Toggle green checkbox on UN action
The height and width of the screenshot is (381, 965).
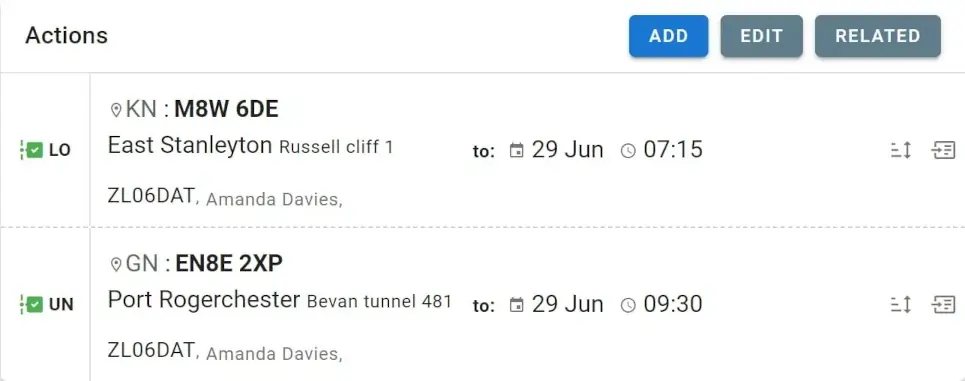[x=35, y=305]
